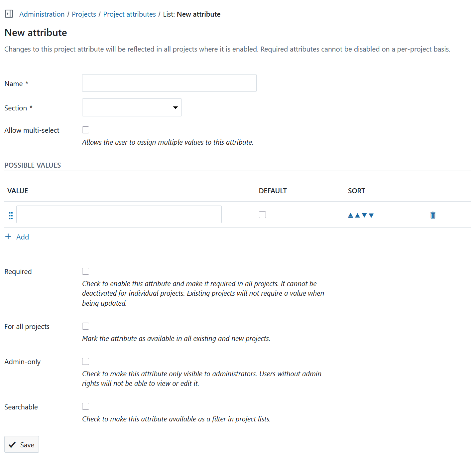Viewport: 476px width, 458px height.
Task: Click the Projects breadcrumb
Action: click(84, 14)
